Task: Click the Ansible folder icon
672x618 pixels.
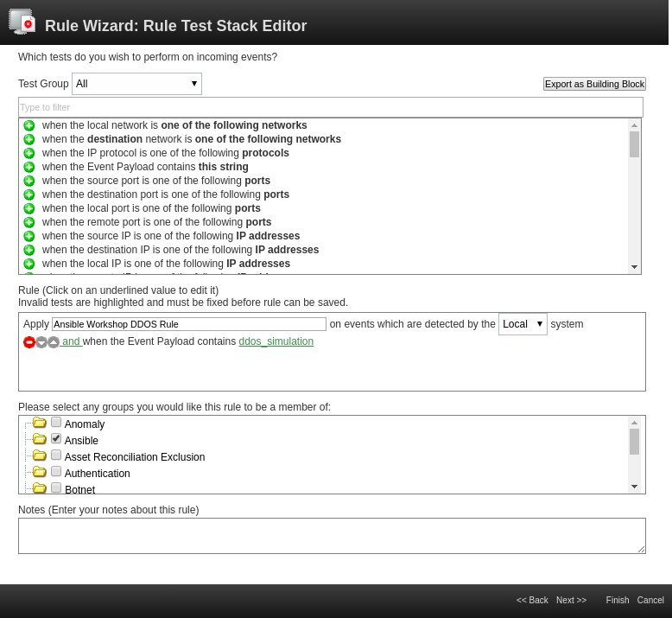Action: point(40,439)
